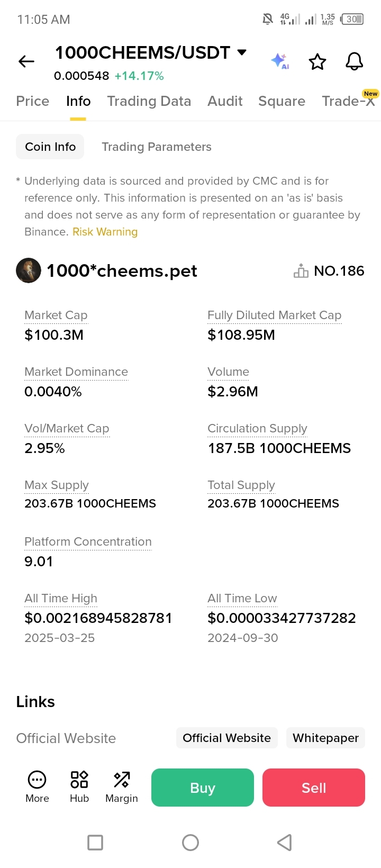381x868 pixels.
Task: Tap the back arrow icon
Action: (26, 62)
